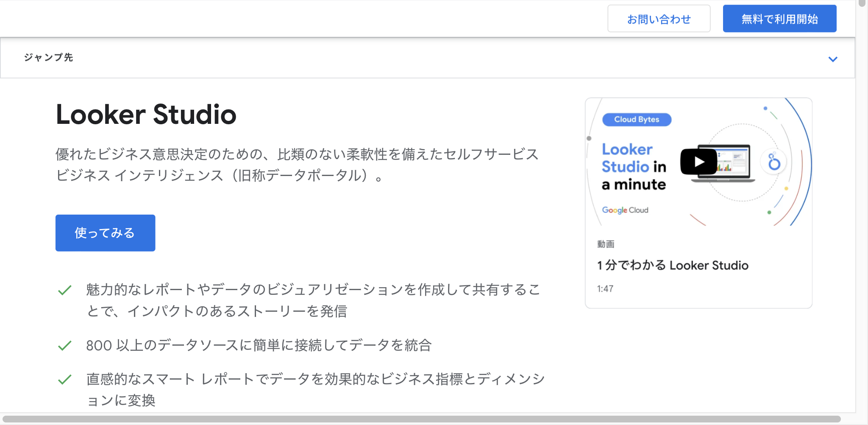Click the Google Cloud logo in thumbnail
This screenshot has height=425, width=868.
pyautogui.click(x=625, y=210)
